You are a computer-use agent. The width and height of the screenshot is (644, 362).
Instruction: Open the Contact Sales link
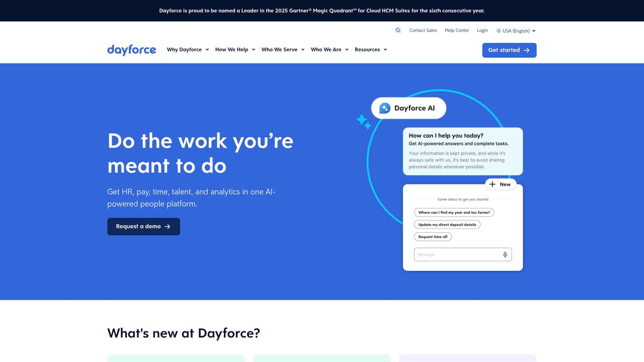(x=423, y=31)
